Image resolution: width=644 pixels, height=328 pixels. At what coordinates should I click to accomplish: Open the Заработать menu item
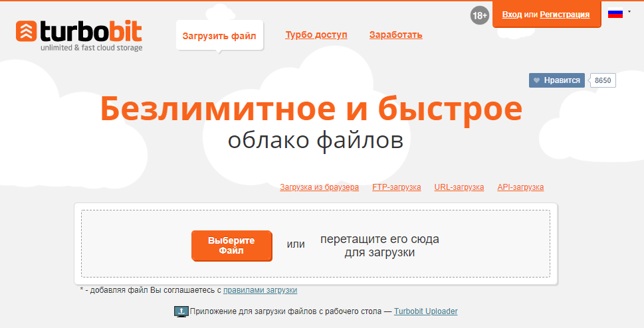395,35
